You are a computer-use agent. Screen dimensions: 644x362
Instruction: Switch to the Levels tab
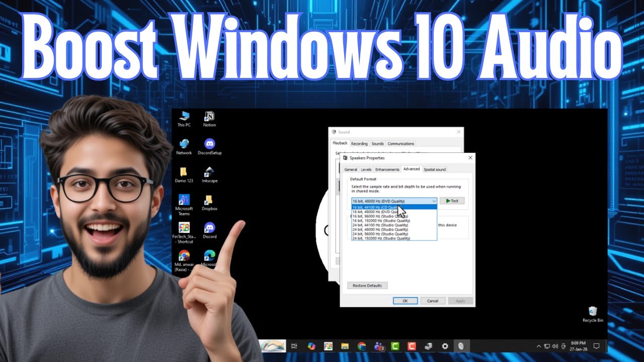pyautogui.click(x=366, y=169)
